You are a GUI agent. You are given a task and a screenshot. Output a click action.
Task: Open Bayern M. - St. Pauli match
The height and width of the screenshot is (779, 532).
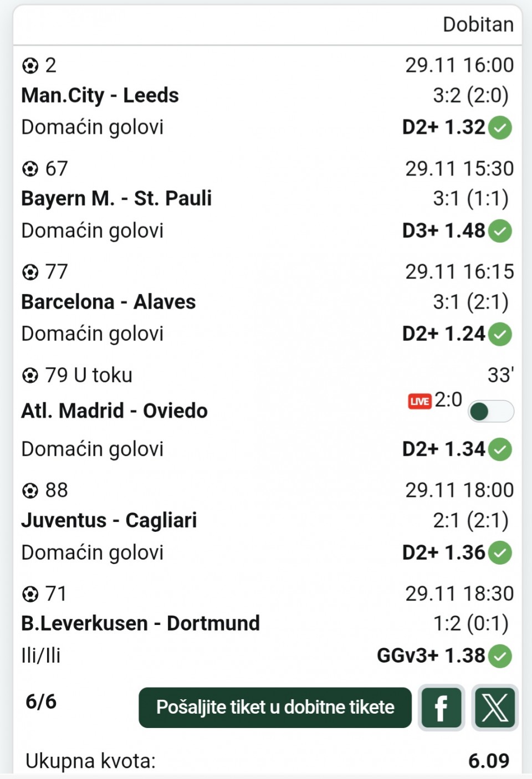pos(116,198)
